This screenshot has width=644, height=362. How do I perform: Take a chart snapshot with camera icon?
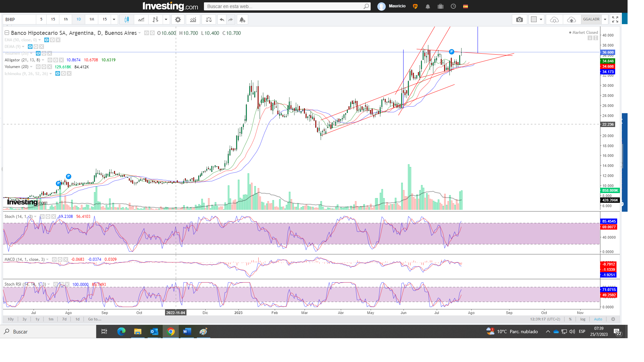(519, 19)
